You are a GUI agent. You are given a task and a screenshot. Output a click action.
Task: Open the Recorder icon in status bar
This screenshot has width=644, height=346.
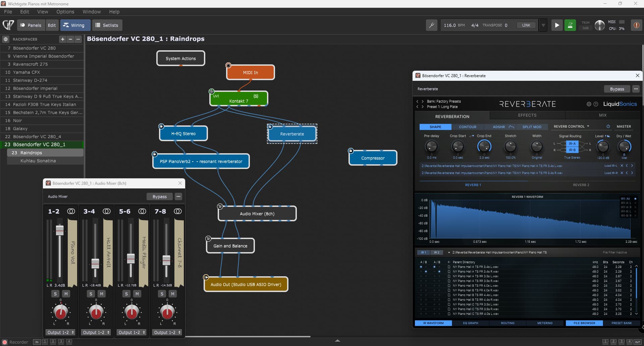point(5,342)
